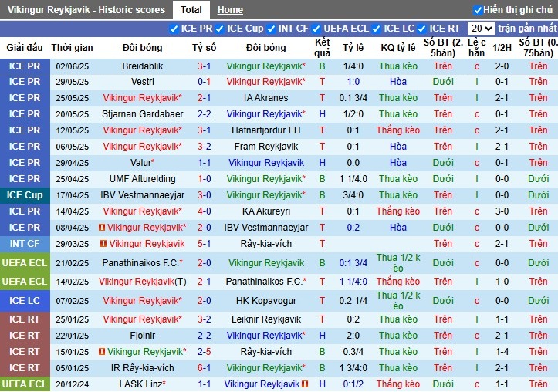Click the 4-0 score against KA Akureyri
Viewport: 558px width, 392px height.
pyautogui.click(x=205, y=211)
